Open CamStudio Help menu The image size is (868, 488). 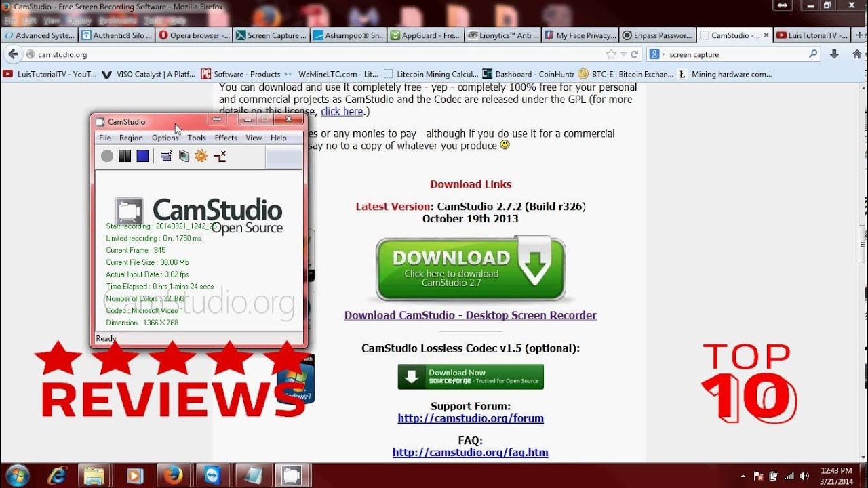point(279,138)
